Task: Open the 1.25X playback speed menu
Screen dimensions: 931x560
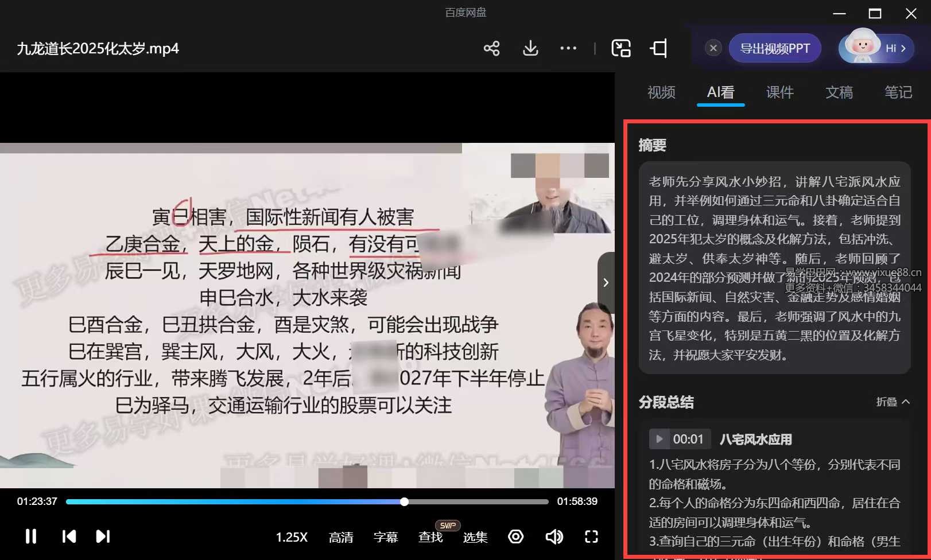Action: click(x=292, y=537)
